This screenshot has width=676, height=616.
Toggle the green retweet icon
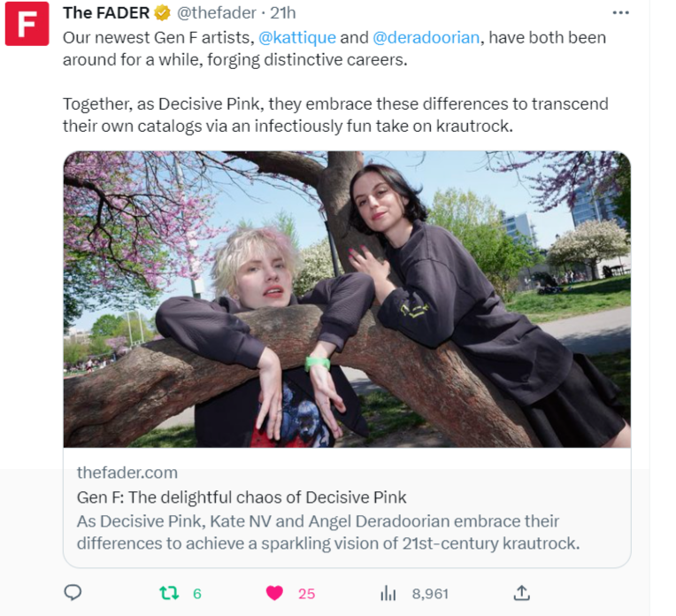point(169,593)
